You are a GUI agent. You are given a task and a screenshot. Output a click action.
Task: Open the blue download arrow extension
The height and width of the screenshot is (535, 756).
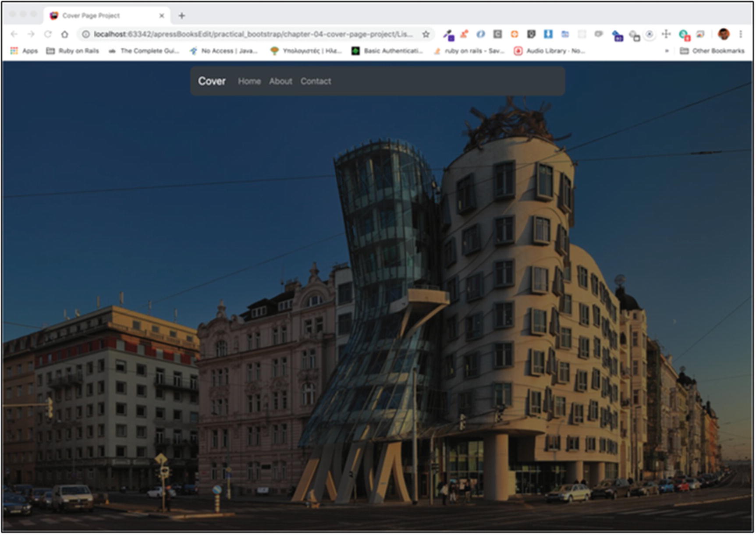(548, 34)
